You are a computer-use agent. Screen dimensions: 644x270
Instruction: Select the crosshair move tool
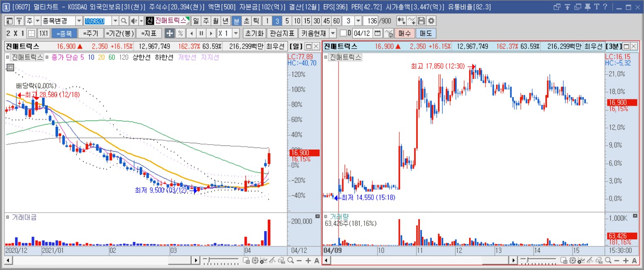click(169, 33)
